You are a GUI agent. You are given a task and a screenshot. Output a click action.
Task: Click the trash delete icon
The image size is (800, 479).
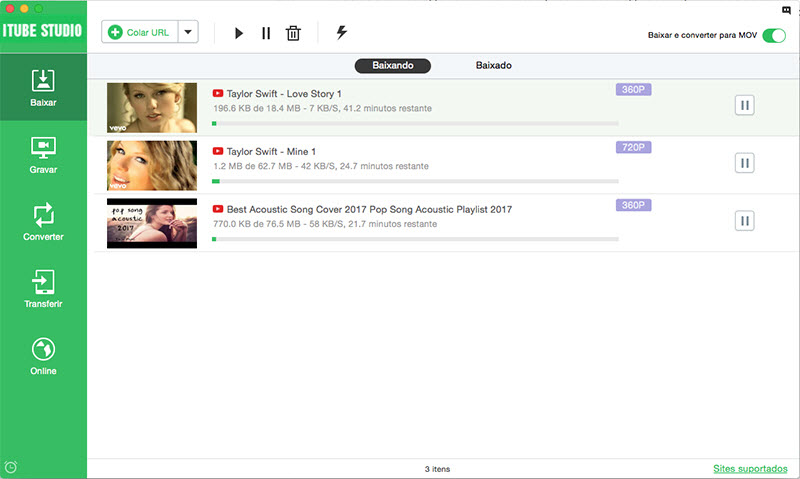293,33
